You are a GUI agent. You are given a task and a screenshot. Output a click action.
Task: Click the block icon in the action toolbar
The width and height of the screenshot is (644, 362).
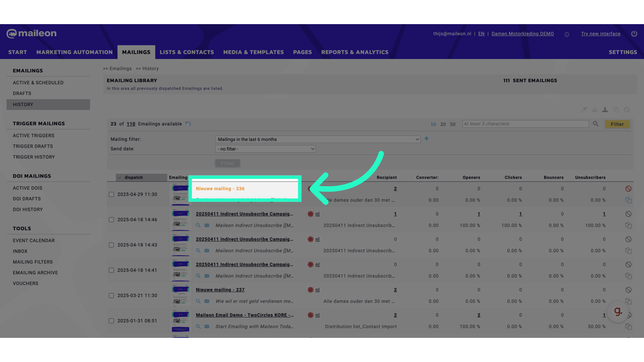[x=627, y=110]
